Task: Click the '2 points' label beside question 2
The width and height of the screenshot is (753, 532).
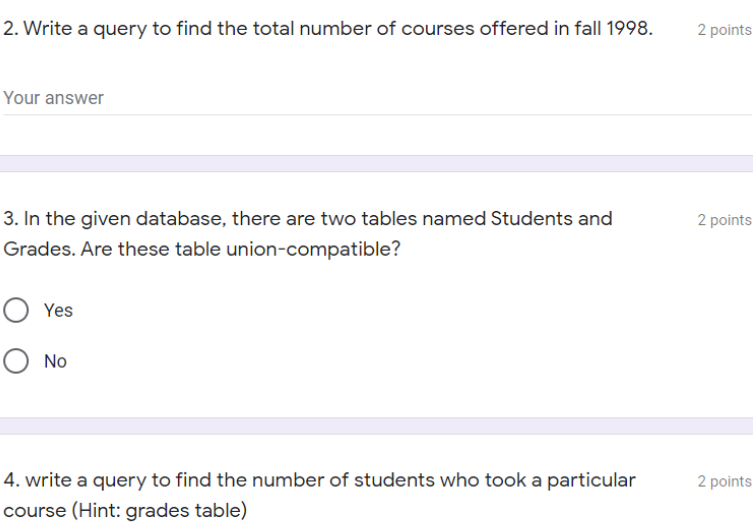Action: point(724,30)
